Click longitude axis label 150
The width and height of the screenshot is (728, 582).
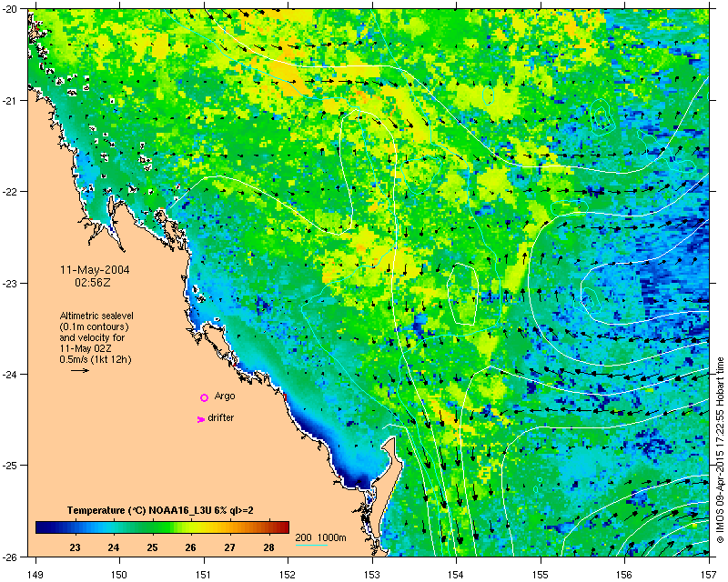(119, 575)
